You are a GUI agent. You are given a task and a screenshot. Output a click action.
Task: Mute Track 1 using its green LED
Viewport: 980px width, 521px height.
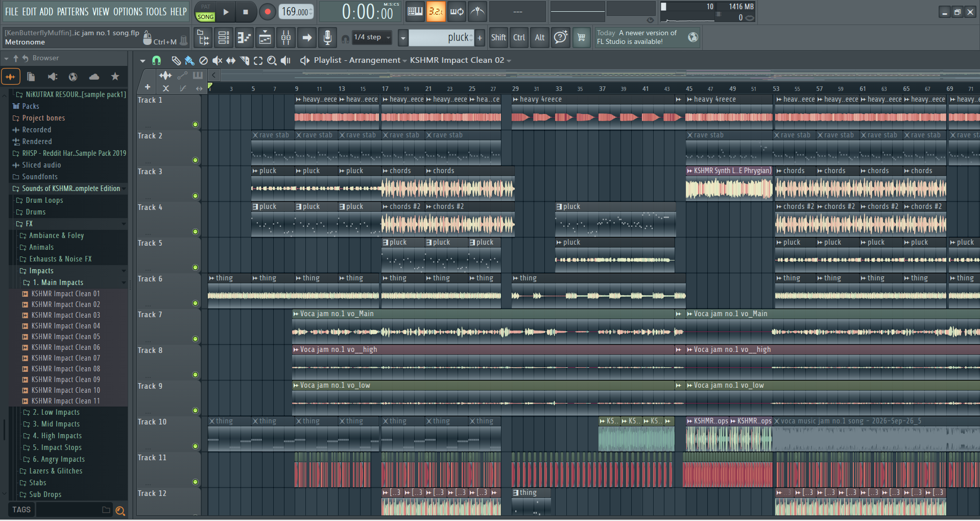coord(195,125)
